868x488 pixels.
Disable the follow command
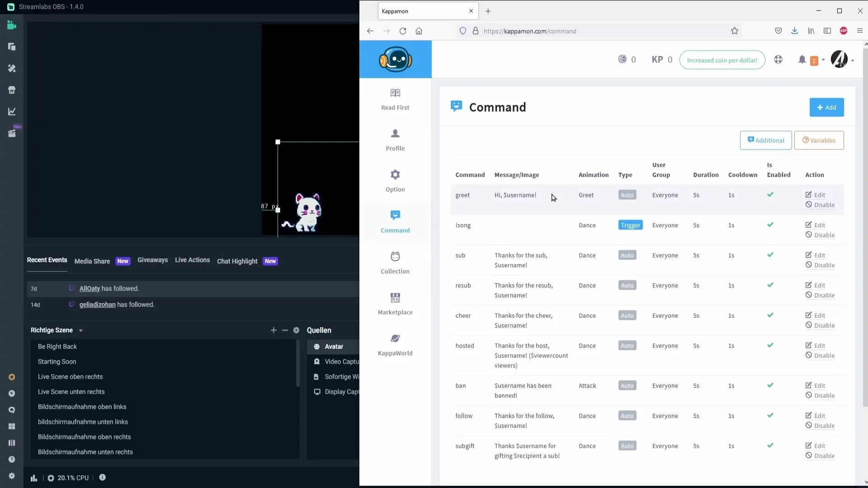820,426
